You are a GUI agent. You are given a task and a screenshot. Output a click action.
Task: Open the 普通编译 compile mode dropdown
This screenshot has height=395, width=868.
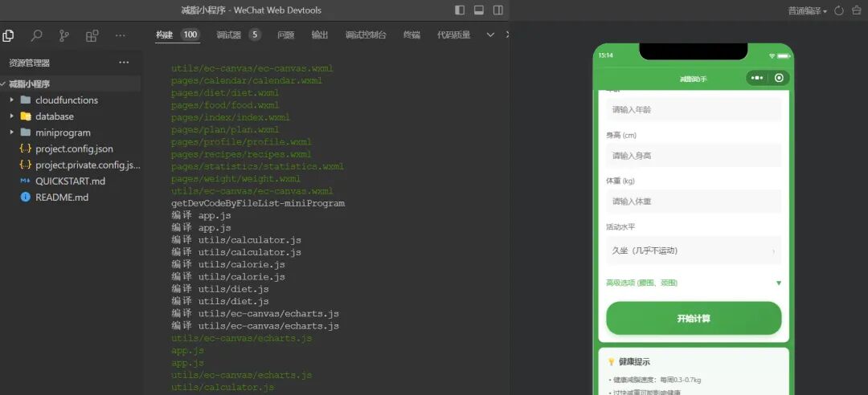[808, 11]
